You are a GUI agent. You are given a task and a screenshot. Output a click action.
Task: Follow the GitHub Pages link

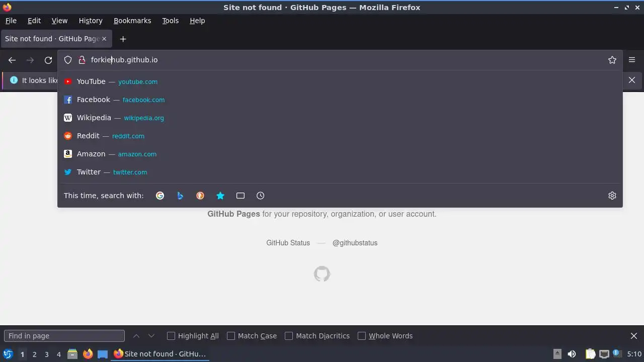[233, 214]
